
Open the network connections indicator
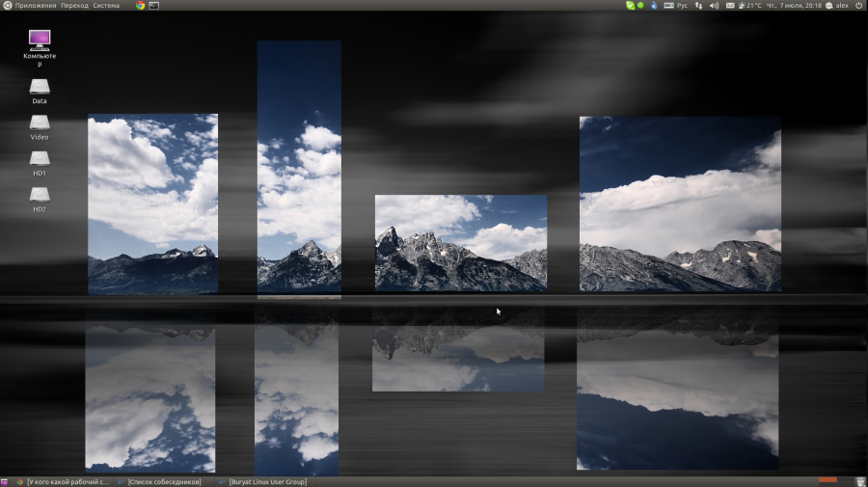click(x=698, y=6)
